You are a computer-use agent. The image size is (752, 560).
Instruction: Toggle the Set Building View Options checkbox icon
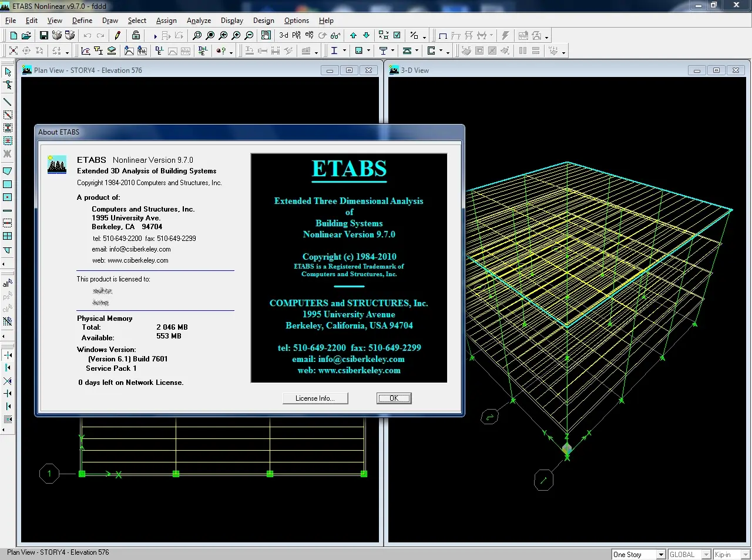397,35
